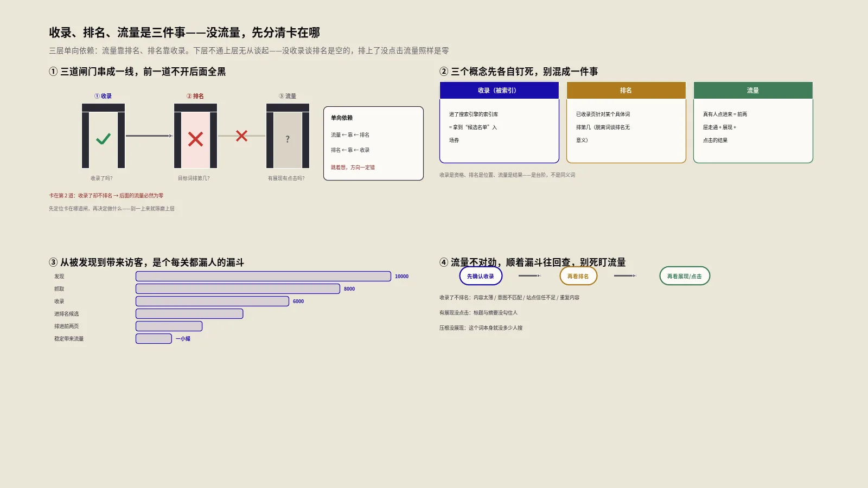Viewport: 868px width, 488px height.
Task: Click the caption 有展现有点击吗?
Action: (x=286, y=178)
